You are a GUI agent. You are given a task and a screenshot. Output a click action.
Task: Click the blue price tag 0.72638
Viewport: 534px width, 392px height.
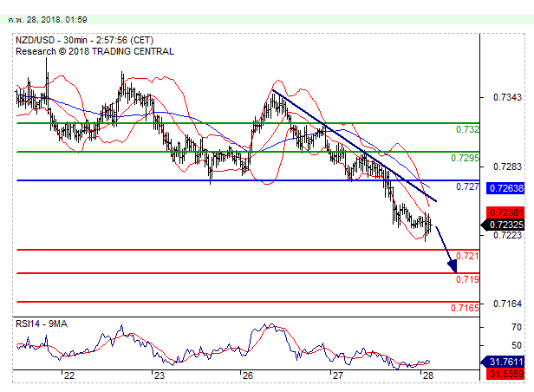(x=505, y=188)
